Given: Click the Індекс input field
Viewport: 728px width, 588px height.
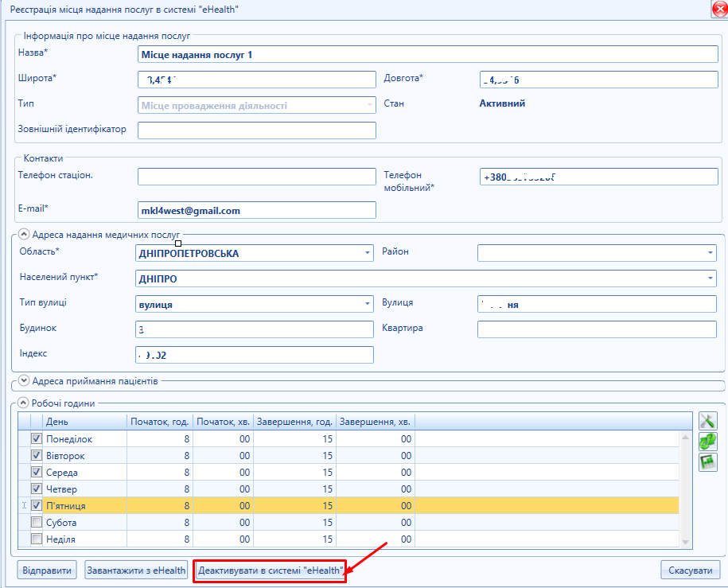Looking at the screenshot, I should tap(255, 355).
